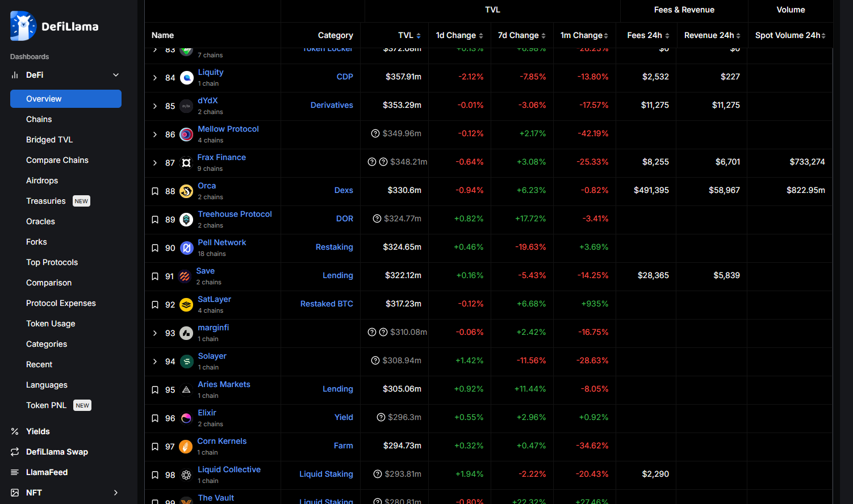Expand the Liquity row

coord(155,78)
